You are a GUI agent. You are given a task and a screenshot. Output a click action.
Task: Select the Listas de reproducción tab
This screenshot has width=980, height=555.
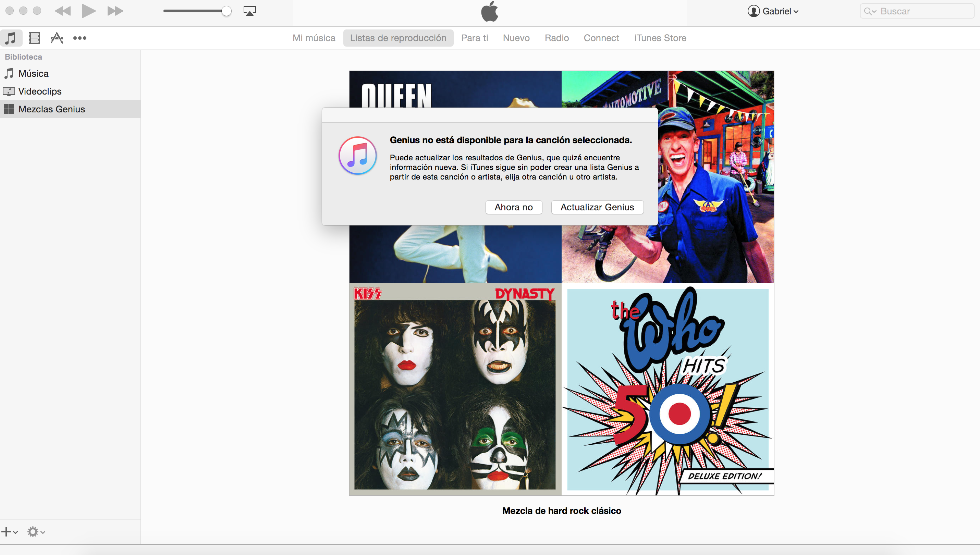point(398,38)
